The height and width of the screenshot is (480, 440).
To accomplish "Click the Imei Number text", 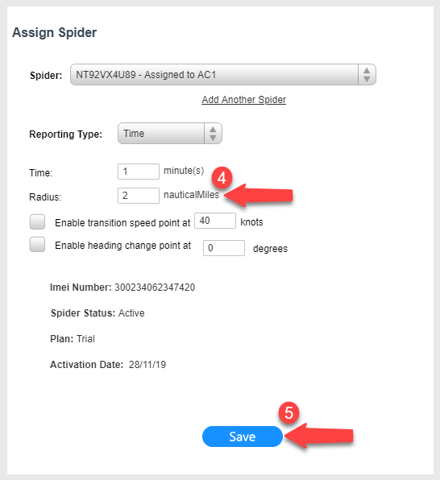I will 122,287.
